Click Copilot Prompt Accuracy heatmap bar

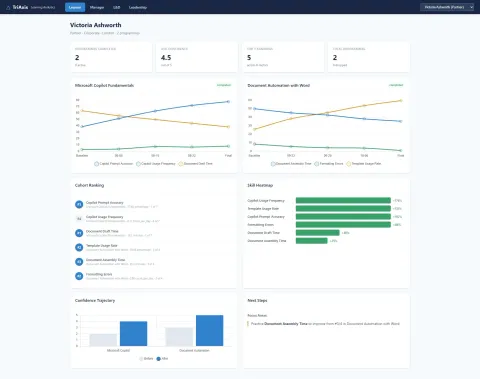(343, 216)
